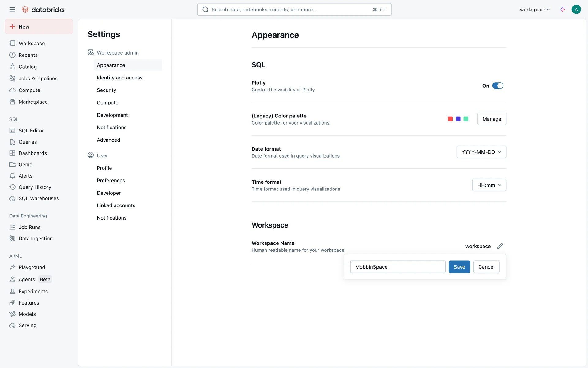Expand the workspace switcher dropdown
The height and width of the screenshot is (368, 588).
535,10
